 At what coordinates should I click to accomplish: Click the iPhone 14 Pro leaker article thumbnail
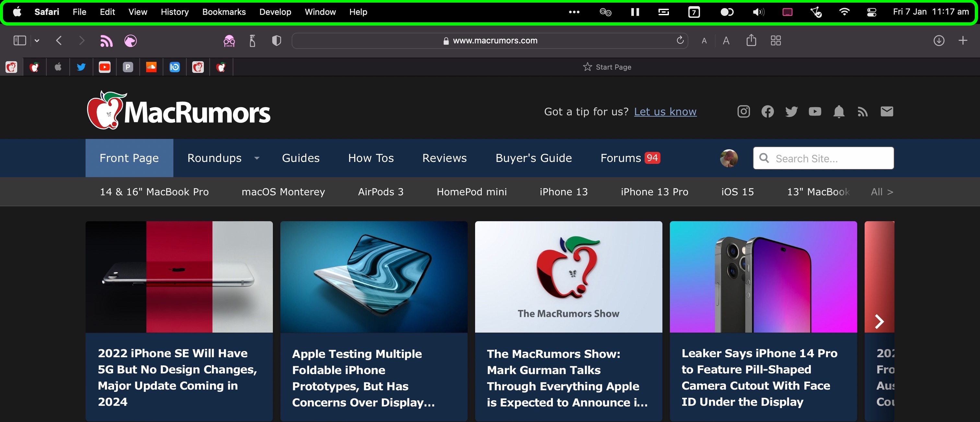coord(763,277)
